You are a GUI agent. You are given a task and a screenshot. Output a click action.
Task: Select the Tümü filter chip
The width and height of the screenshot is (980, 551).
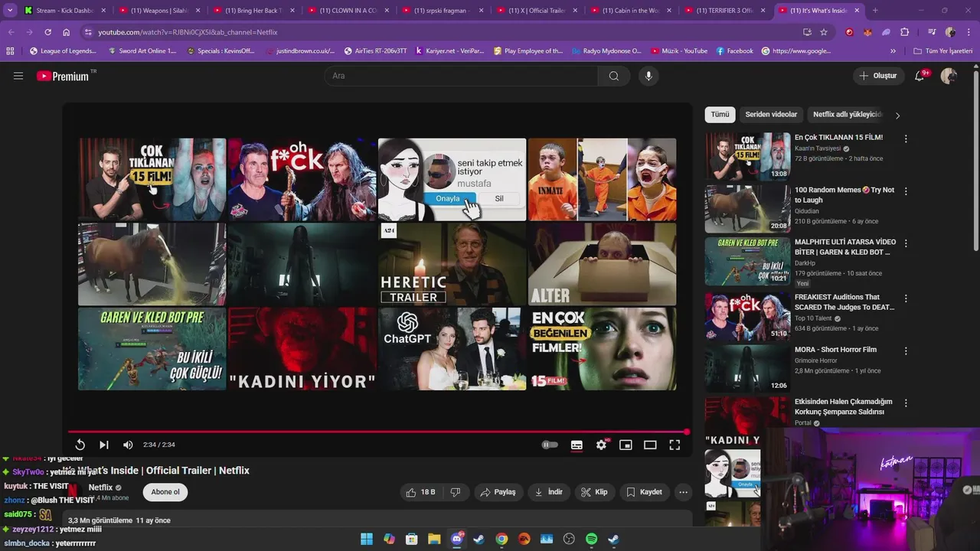[720, 115]
